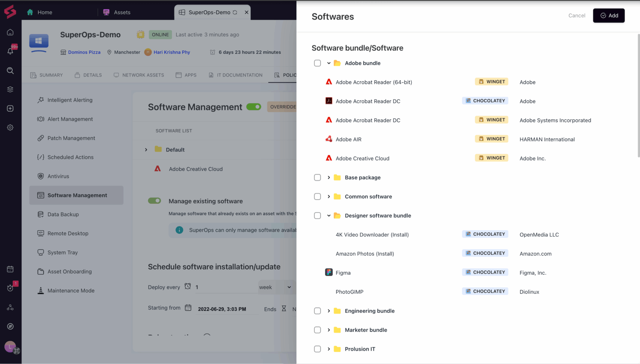Check the Adobe bundle checkbox
Screen dimensions: 640x364
317,63
